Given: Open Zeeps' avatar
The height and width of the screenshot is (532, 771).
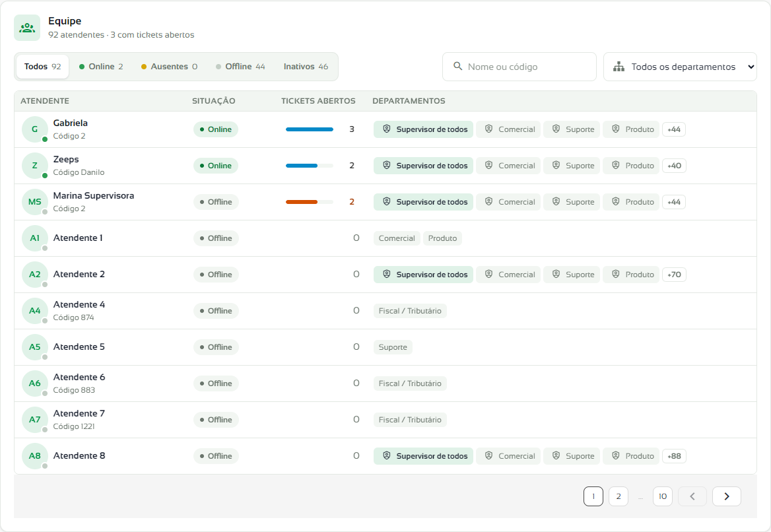Looking at the screenshot, I should (x=35, y=166).
